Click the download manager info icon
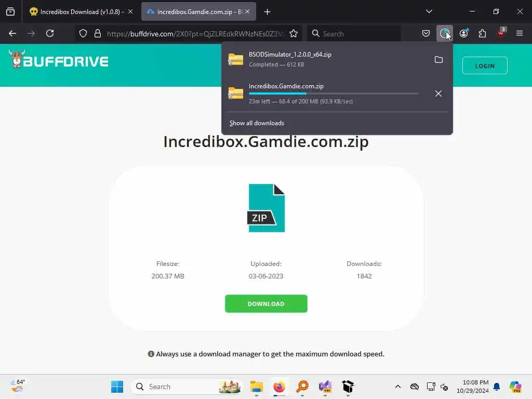This screenshot has height=399, width=532. pyautogui.click(x=151, y=354)
